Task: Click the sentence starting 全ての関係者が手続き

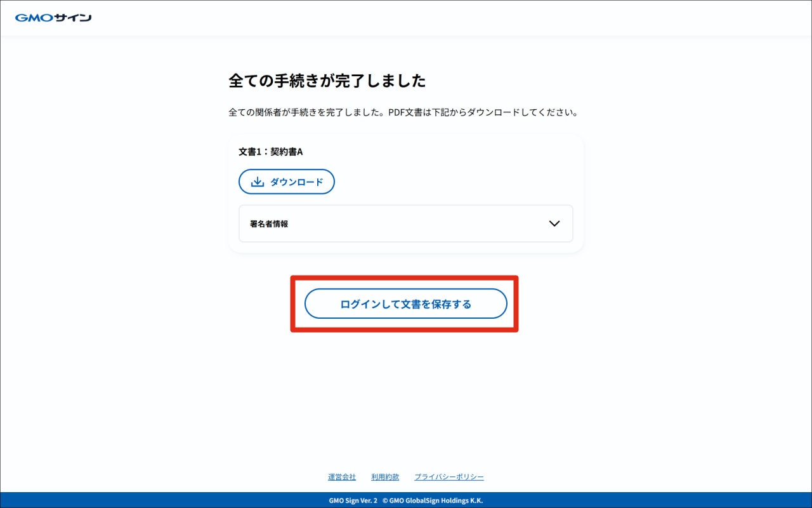Action: point(403,112)
